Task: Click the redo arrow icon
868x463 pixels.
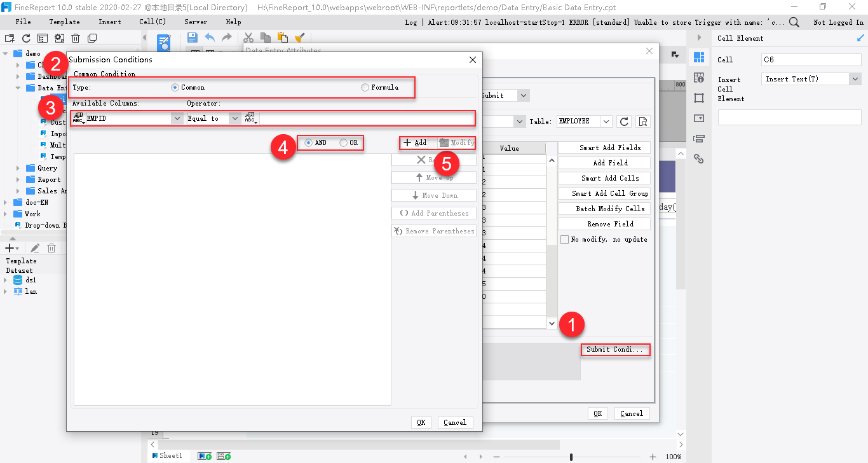Action: [227, 38]
